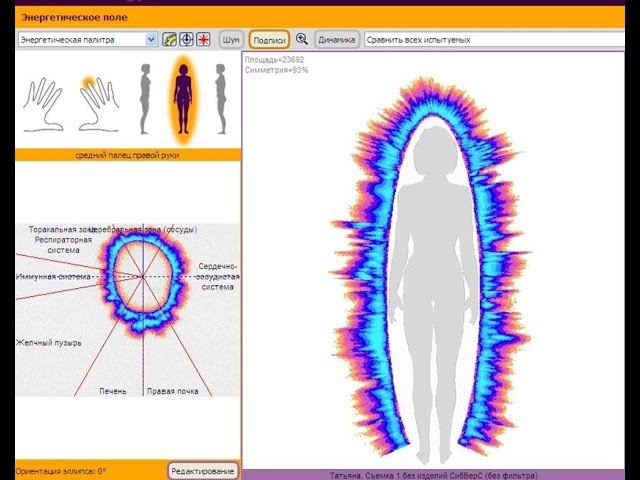
Task: Click the blue crosshair circle toolbar icon
Action: tap(187, 40)
